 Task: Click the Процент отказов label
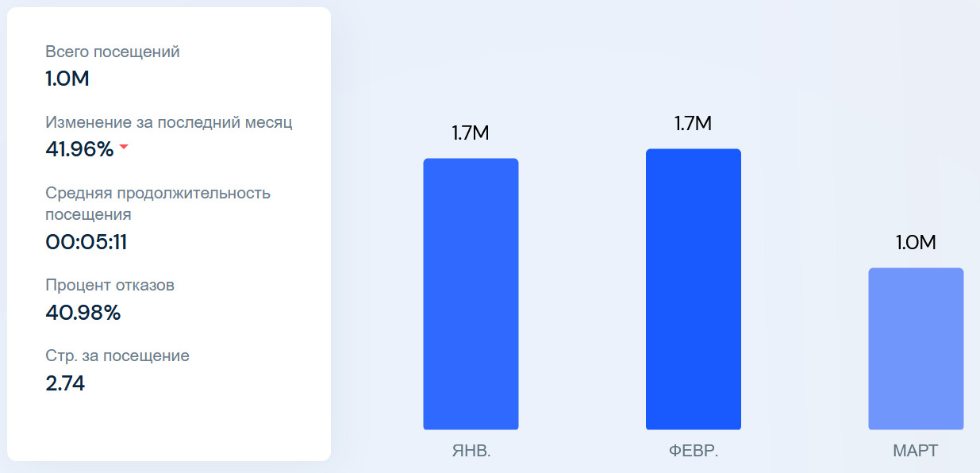pyautogui.click(x=110, y=286)
